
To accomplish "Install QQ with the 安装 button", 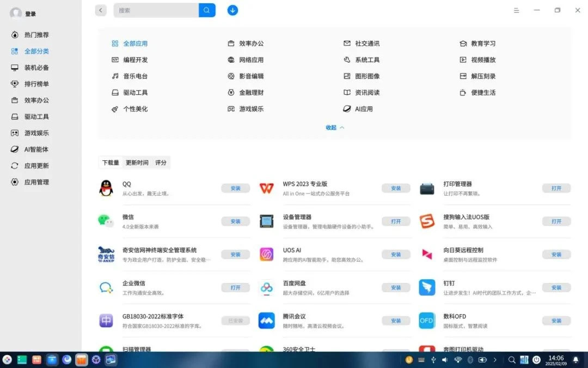I will 236,188.
